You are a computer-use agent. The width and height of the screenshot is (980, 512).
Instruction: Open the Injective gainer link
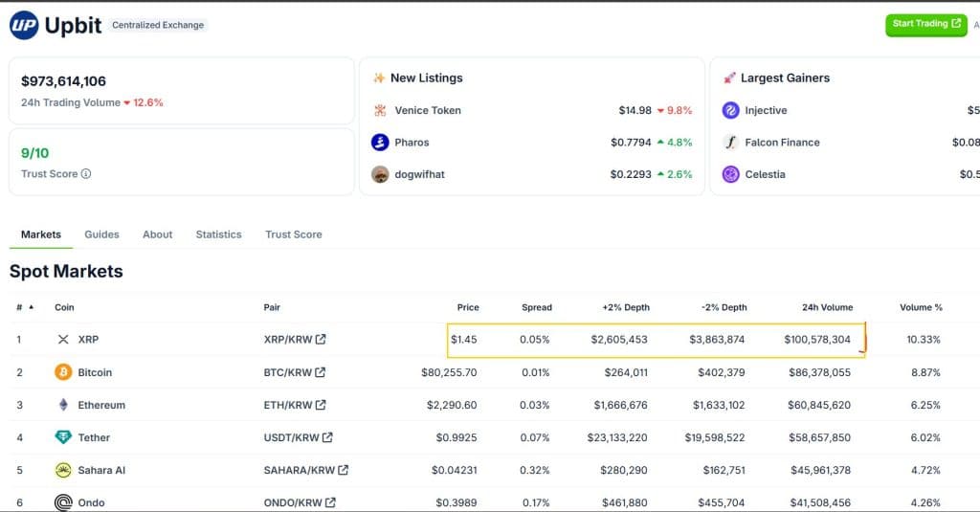click(x=766, y=111)
